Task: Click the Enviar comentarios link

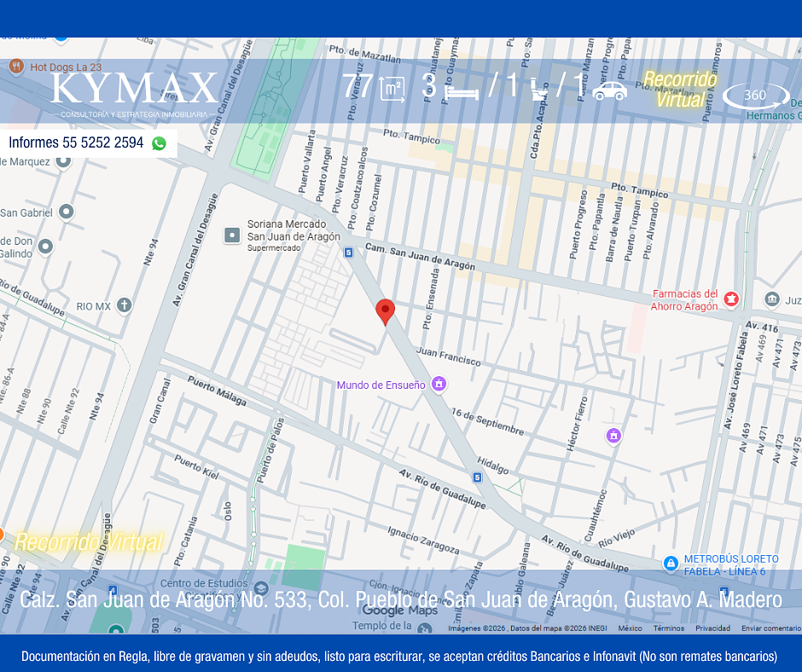Action: pos(770,629)
